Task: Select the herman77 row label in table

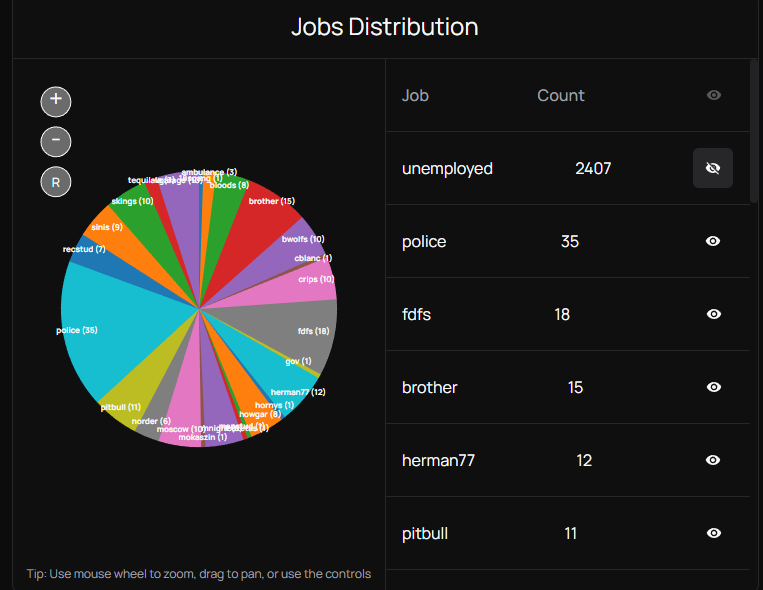Action: [x=438, y=461]
